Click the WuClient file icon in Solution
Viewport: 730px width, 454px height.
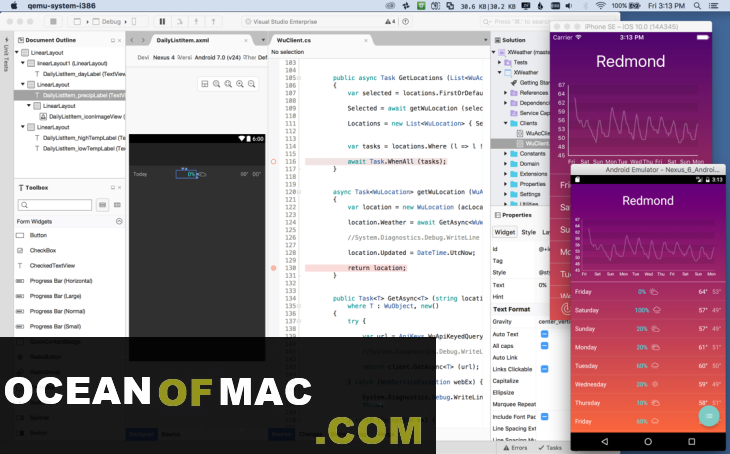coord(520,143)
